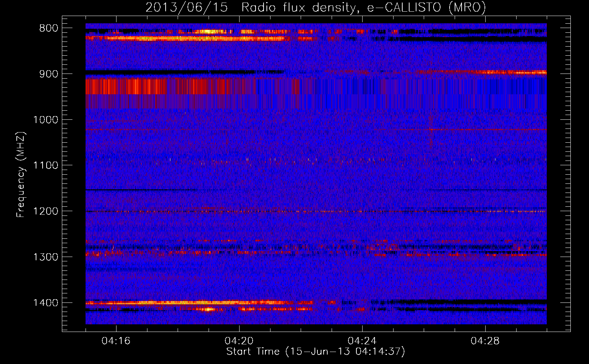Select the 800 frequency axis label
589x364 pixels.
pos(49,28)
